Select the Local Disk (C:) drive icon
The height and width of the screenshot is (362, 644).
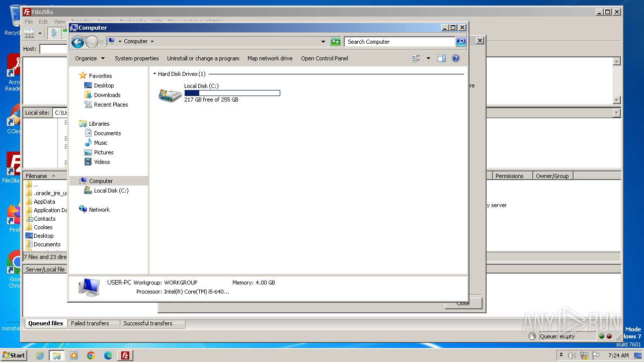click(170, 95)
